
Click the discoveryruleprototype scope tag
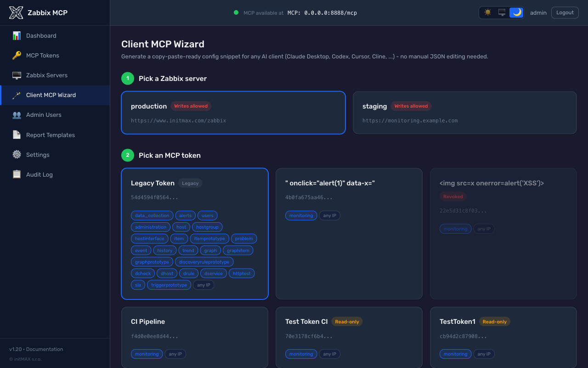point(204,262)
